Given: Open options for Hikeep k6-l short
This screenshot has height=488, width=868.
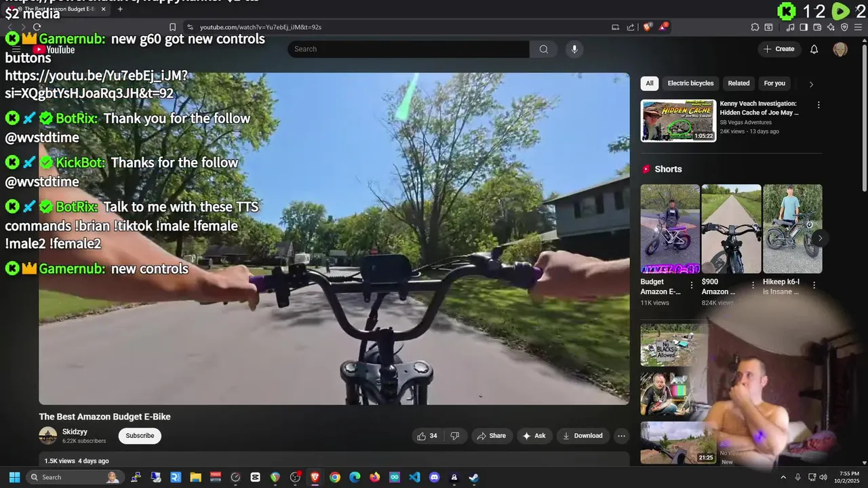Looking at the screenshot, I should (814, 285).
